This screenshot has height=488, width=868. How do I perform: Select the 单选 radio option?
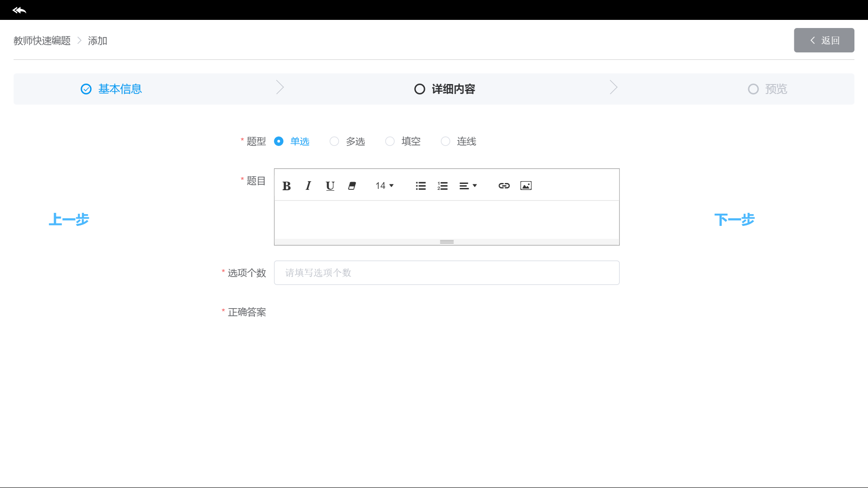[x=279, y=141]
